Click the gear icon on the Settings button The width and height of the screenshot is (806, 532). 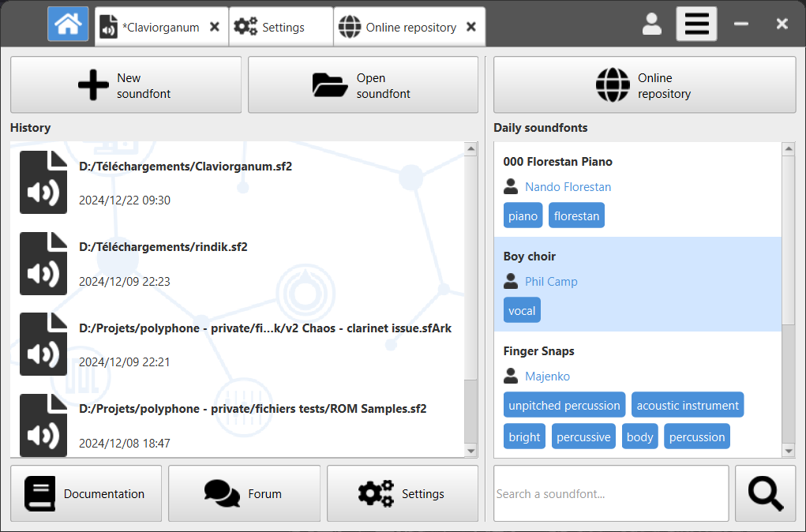(x=376, y=493)
